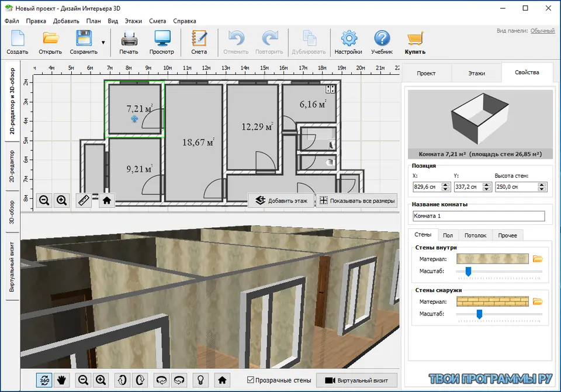Select the 3D-обзор side tab

pyautogui.click(x=12, y=212)
